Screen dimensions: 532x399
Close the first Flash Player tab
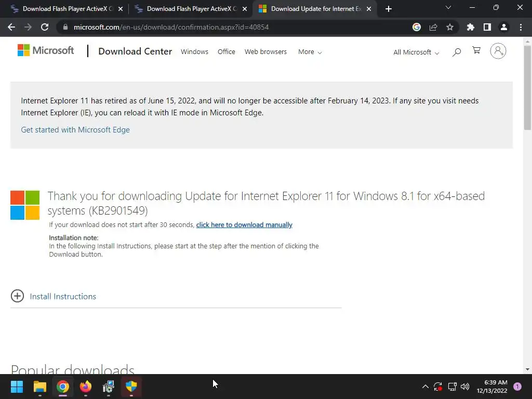click(121, 9)
